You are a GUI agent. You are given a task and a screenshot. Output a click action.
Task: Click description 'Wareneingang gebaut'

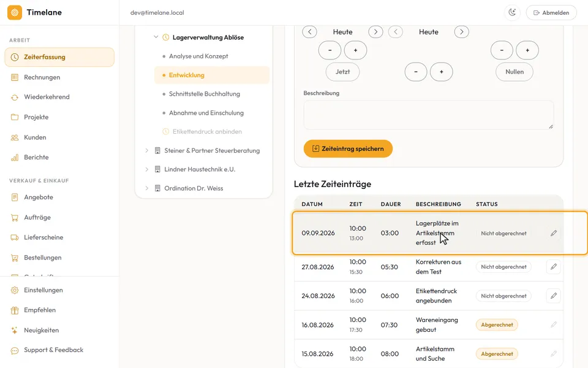click(x=437, y=325)
